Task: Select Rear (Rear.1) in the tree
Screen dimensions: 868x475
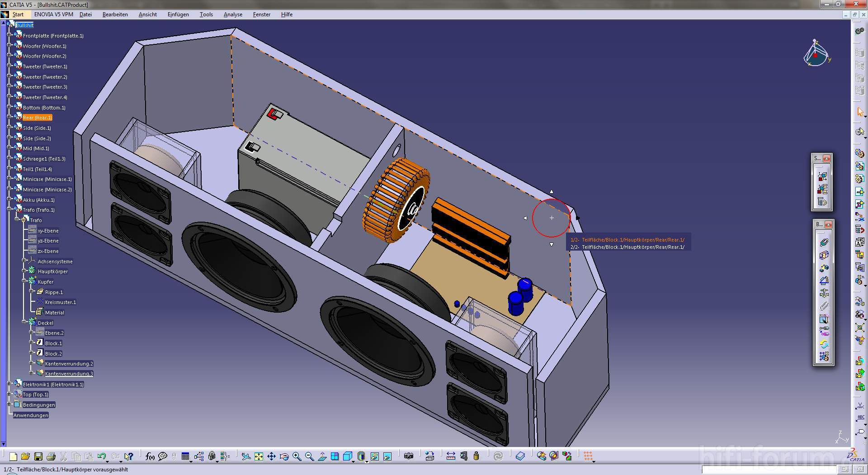Action: (37, 118)
